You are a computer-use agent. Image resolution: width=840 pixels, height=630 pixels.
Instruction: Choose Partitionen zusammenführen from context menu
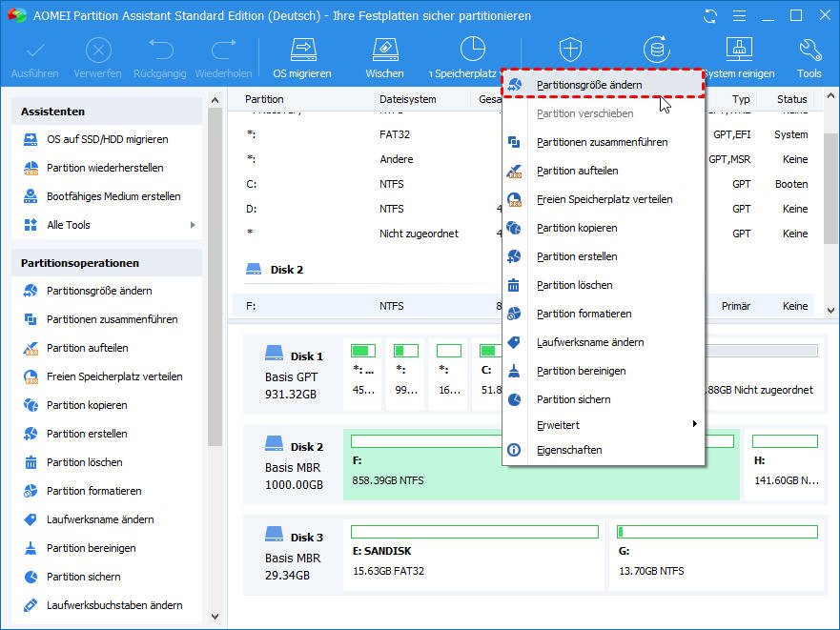[x=603, y=142]
